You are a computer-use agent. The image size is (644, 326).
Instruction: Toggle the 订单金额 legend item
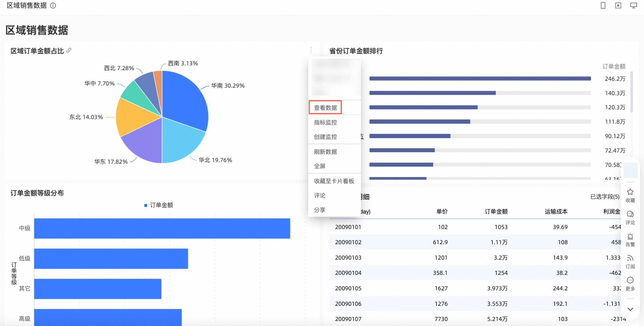coord(159,205)
